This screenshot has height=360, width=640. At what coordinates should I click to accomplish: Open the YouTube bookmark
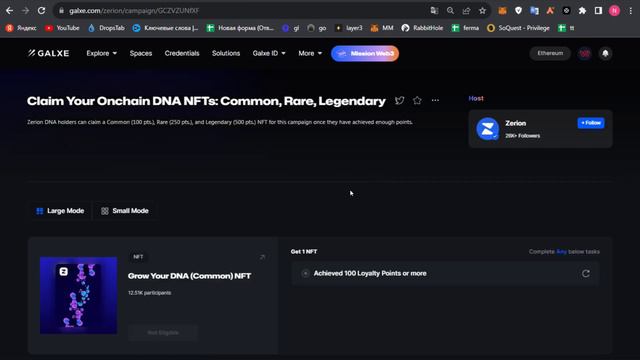click(x=62, y=28)
